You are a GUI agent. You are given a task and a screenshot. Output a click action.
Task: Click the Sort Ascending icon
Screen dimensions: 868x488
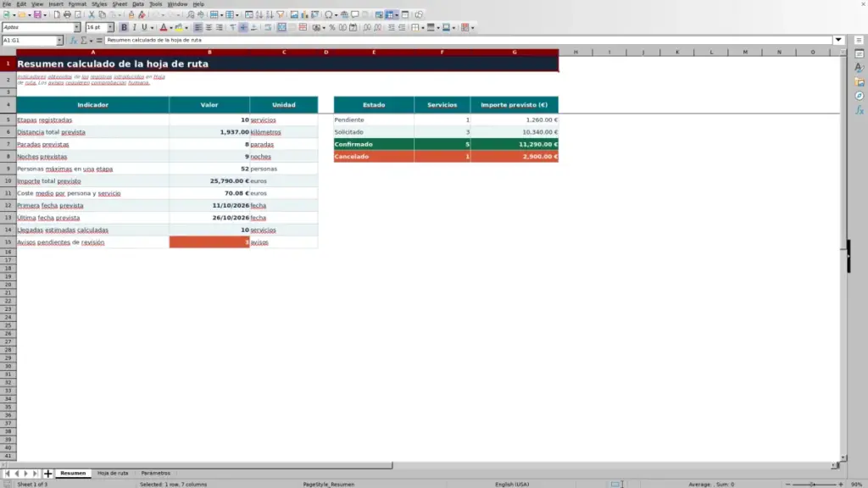click(259, 15)
